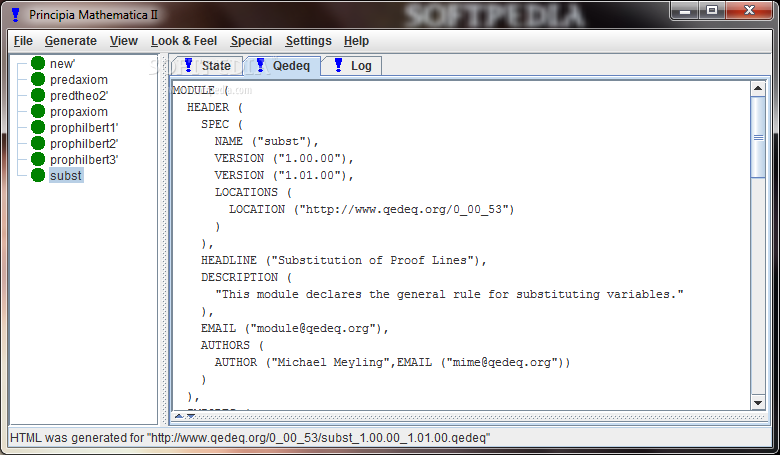780x455 pixels.
Task: Click the green circle next to predtheo2'
Action: click(38, 95)
